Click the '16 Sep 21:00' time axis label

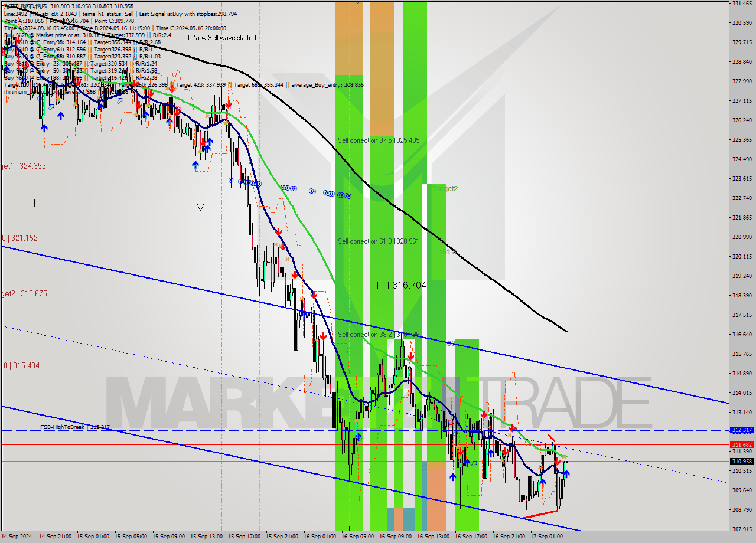[509, 537]
